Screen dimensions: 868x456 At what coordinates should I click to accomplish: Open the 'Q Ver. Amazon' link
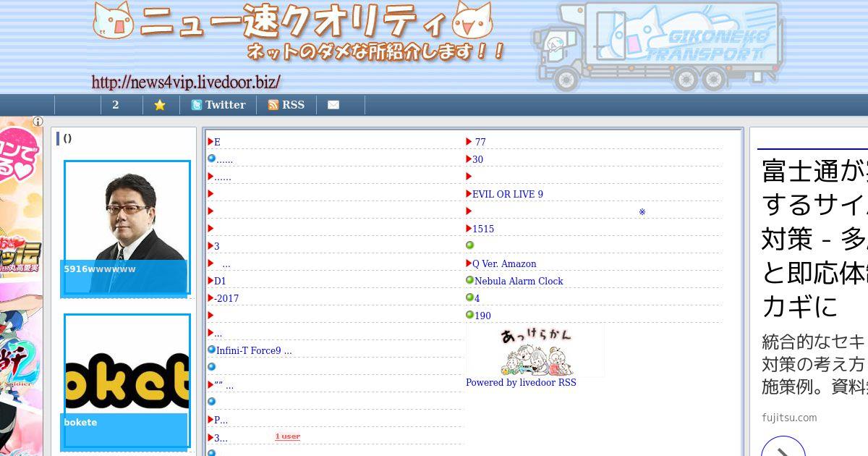(504, 263)
